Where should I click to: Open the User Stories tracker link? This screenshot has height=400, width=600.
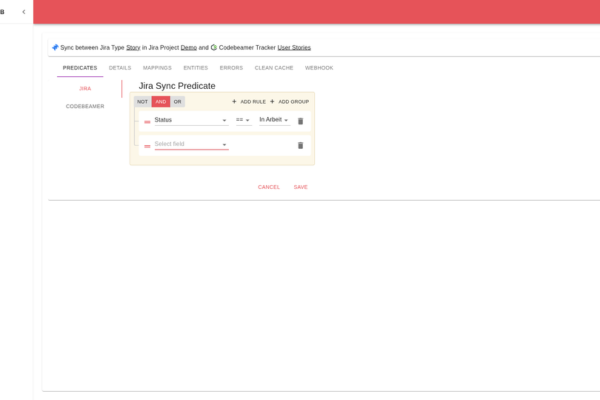point(294,47)
